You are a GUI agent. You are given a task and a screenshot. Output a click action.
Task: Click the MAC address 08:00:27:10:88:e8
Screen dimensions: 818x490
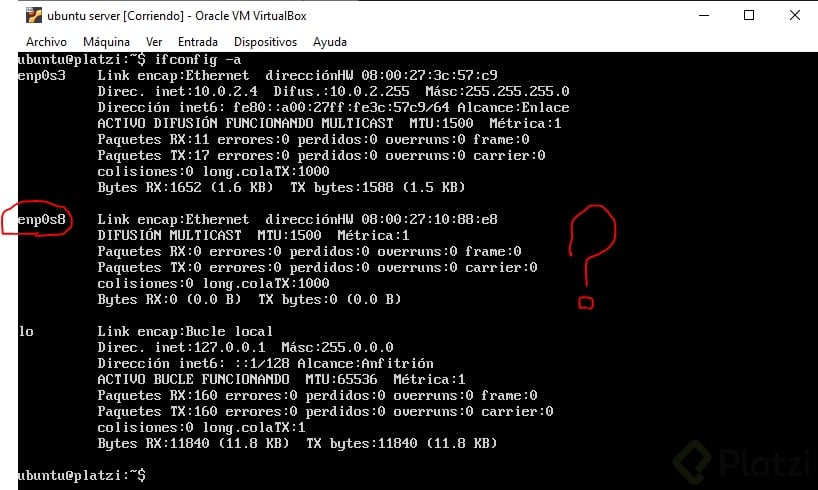(429, 219)
